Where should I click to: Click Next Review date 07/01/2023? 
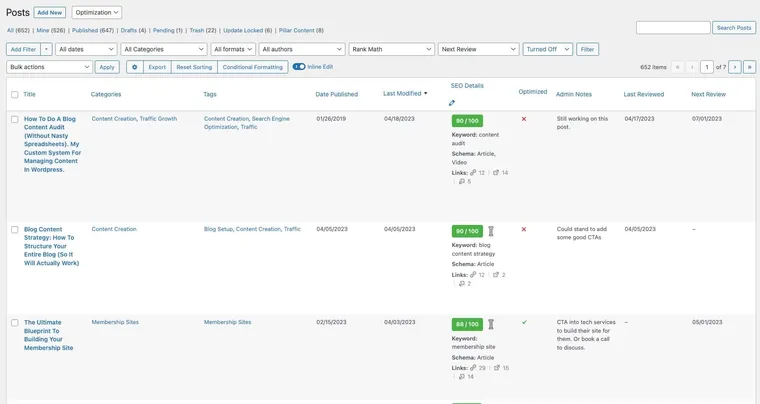point(707,119)
